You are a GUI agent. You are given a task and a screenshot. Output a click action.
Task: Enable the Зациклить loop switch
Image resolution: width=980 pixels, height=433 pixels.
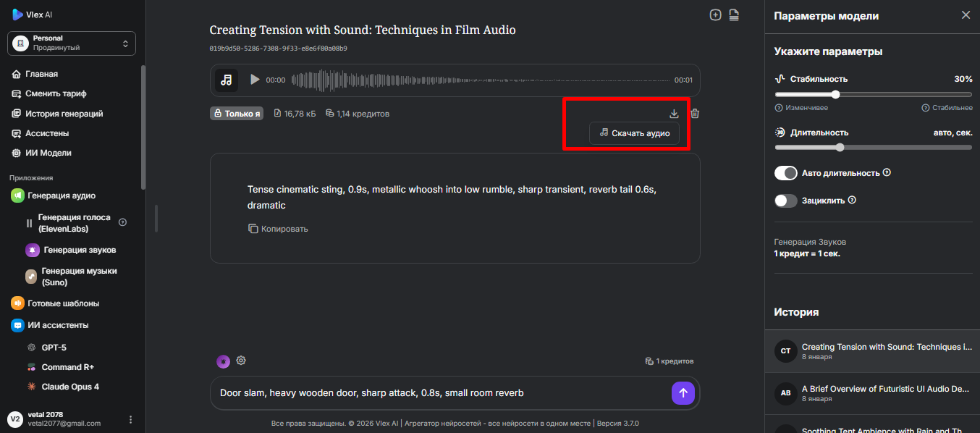pos(785,201)
